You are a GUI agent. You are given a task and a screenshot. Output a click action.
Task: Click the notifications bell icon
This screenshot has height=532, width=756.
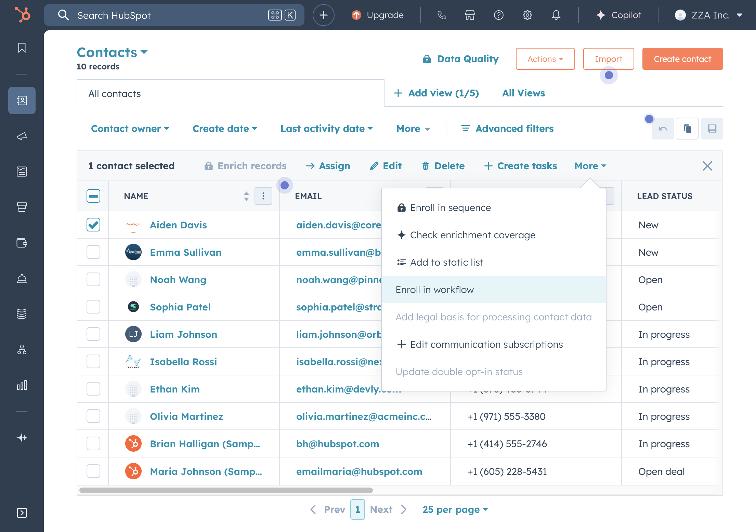[556, 15]
